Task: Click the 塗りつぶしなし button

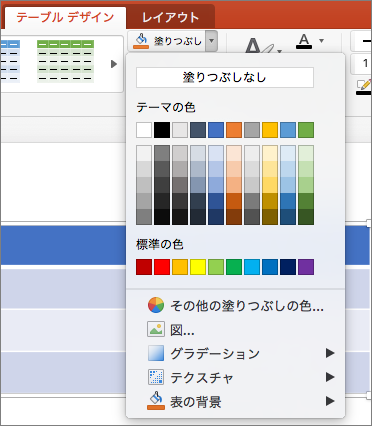Action: 225,78
